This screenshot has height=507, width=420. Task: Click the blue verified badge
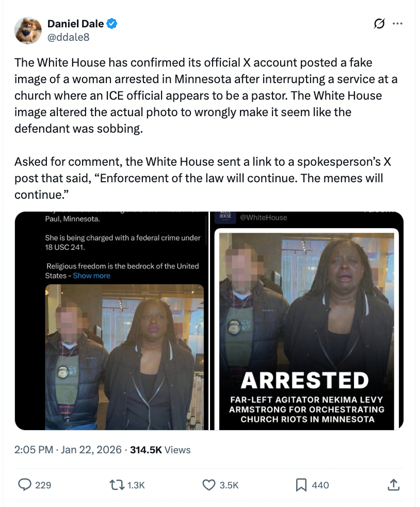click(x=112, y=24)
